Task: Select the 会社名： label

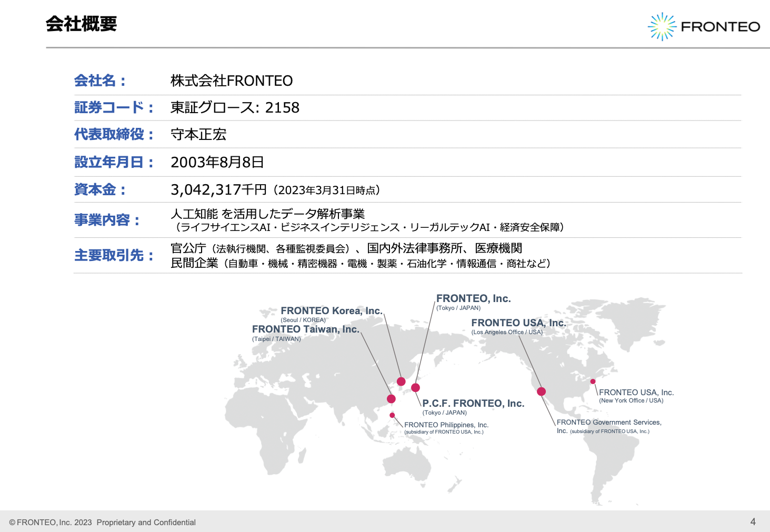Action: click(101, 81)
